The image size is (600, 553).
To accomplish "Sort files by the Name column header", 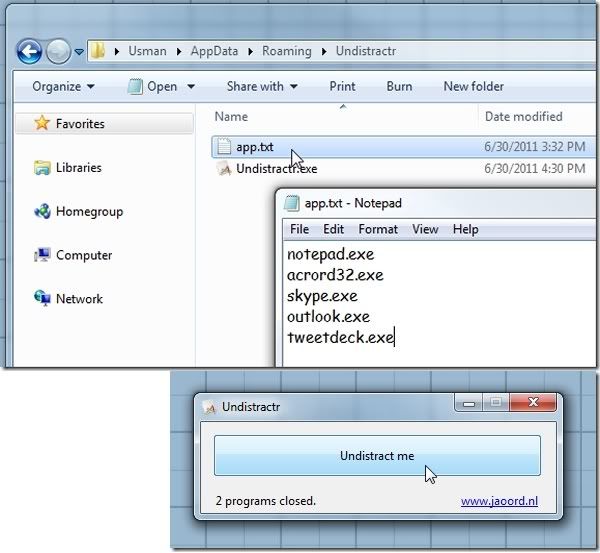I will point(231,116).
